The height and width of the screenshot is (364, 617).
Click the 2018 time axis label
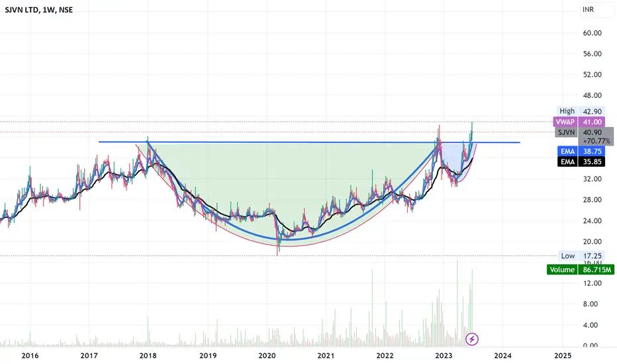coord(148,356)
